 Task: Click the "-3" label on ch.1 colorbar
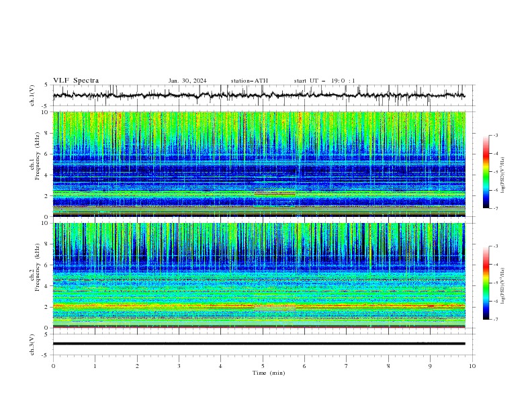(x=496, y=135)
